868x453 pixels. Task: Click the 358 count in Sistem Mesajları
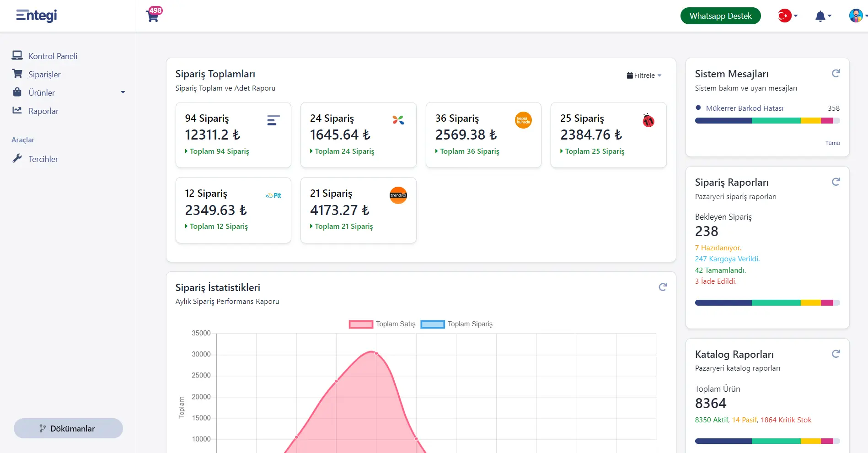click(834, 108)
